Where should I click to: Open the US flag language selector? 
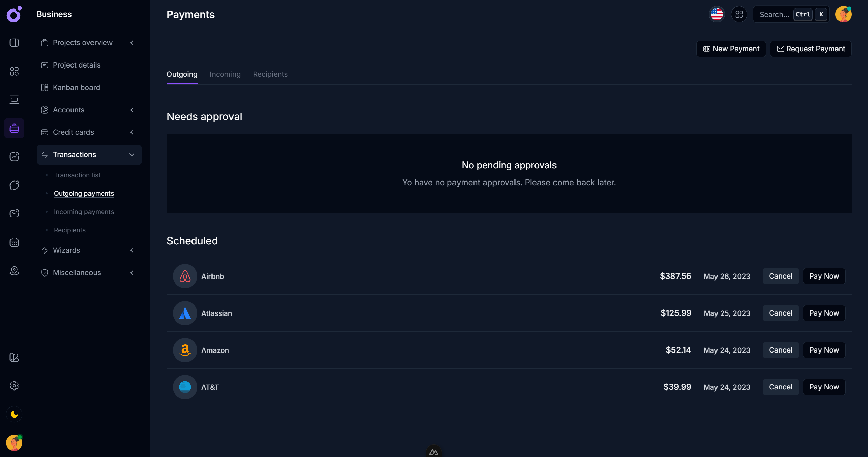point(716,14)
